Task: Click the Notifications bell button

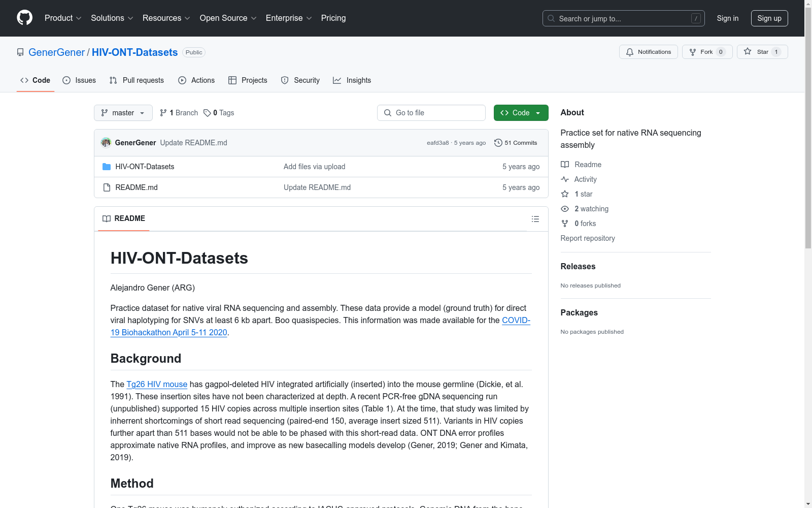Action: 648,52
